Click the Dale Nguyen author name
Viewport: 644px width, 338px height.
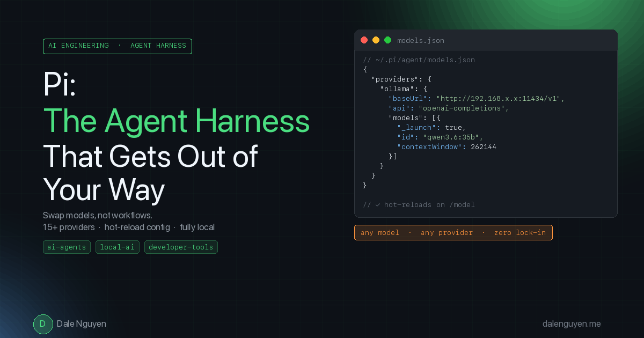pos(82,324)
